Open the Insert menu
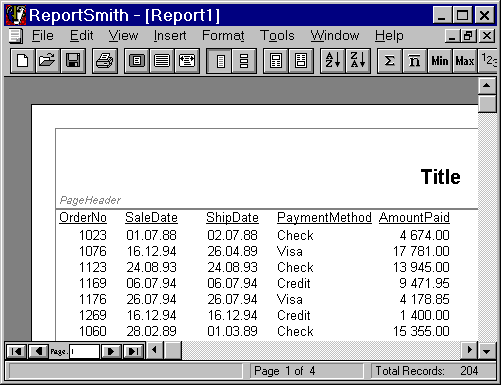 (x=170, y=35)
